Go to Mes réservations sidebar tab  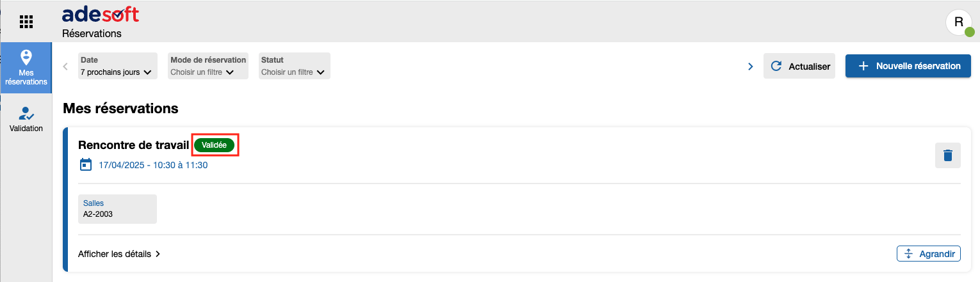tap(26, 68)
